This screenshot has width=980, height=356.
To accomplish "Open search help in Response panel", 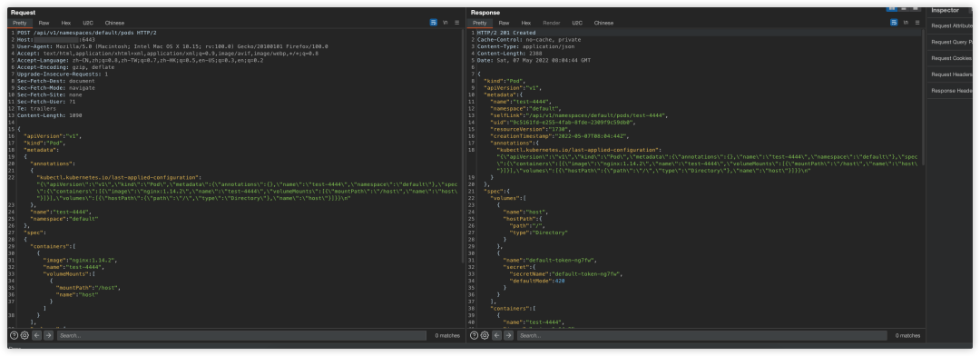I will coord(475,335).
